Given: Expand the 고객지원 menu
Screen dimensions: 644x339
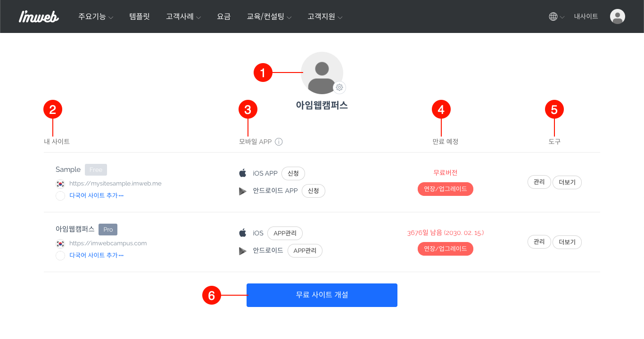Looking at the screenshot, I should point(325,16).
